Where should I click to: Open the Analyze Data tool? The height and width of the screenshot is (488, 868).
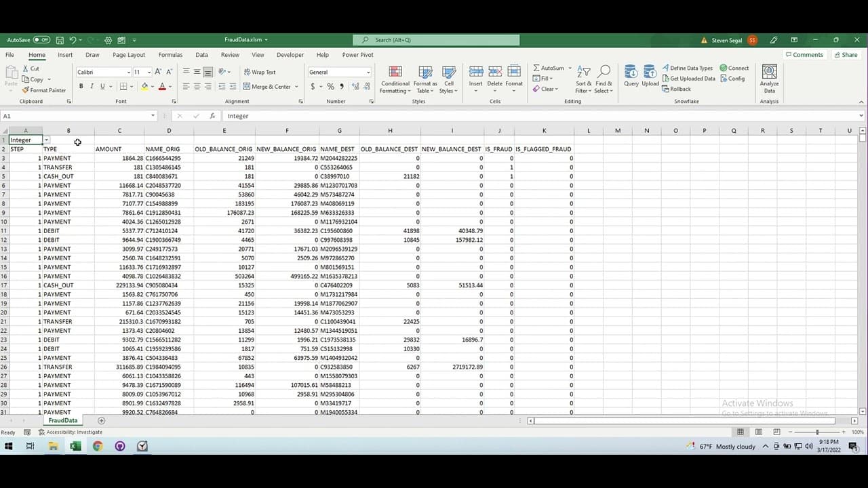coord(769,77)
